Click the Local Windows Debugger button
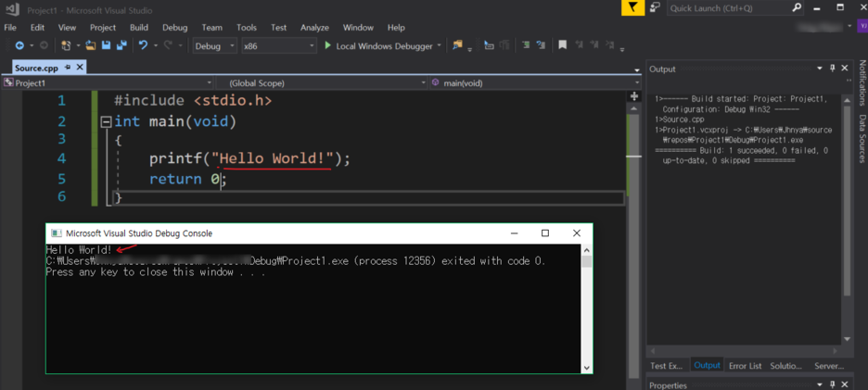 378,46
